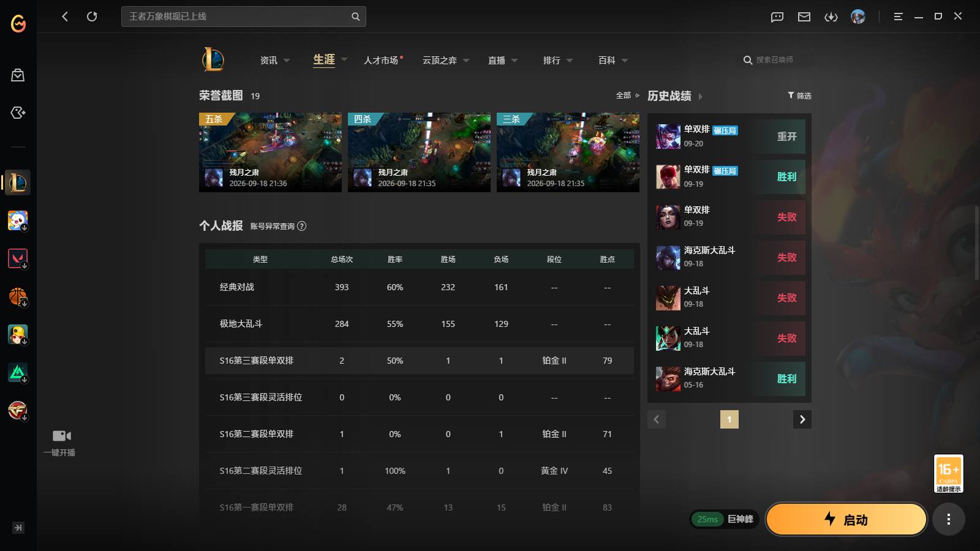Open the 人才市场 tab

(381, 60)
